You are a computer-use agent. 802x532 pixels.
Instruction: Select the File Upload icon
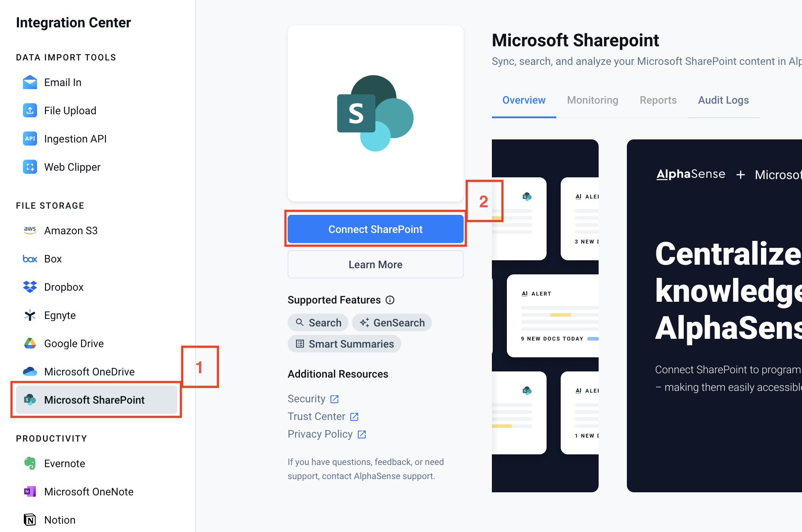pyautogui.click(x=30, y=110)
